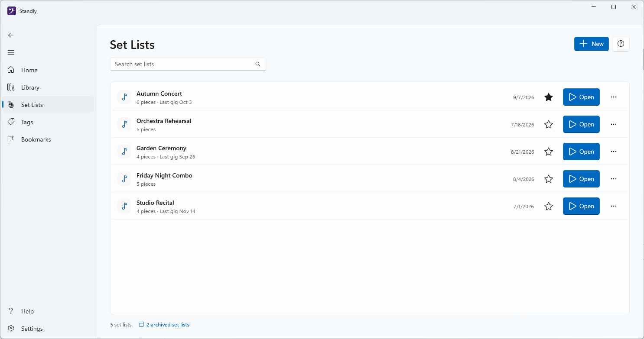Focus the Search set lists field
This screenshot has width=644, height=339.
click(188, 64)
